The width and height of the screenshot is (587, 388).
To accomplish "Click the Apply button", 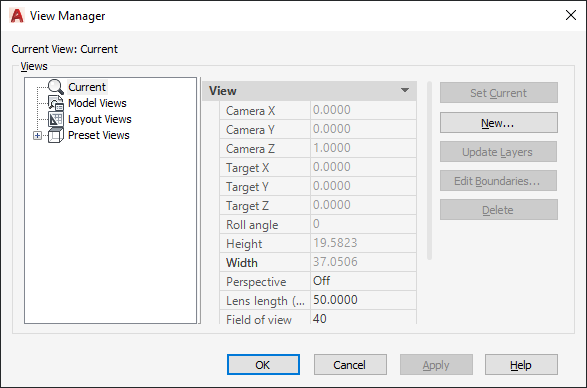I will (436, 365).
